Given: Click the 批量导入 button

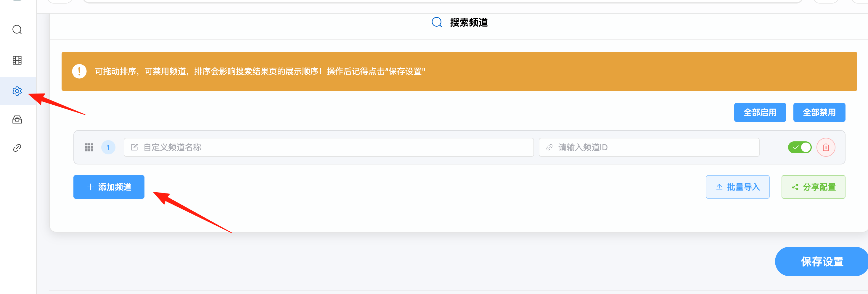Looking at the screenshot, I should pyautogui.click(x=737, y=187).
